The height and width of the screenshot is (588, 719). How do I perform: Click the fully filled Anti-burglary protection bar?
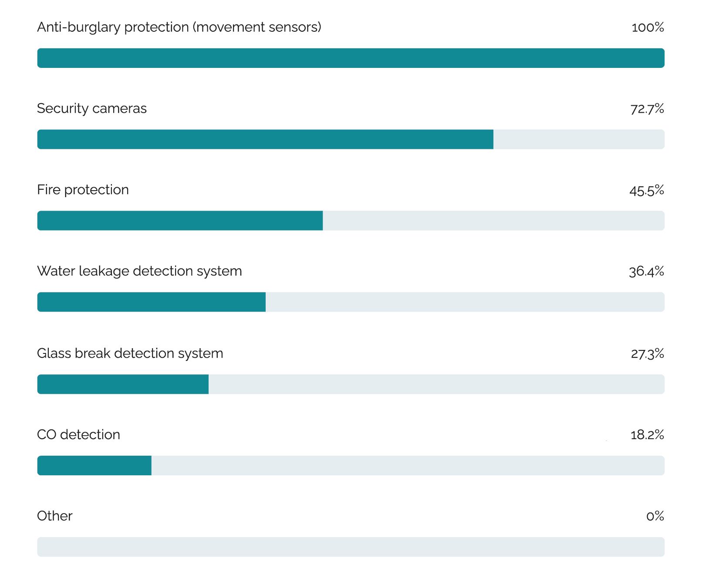[351, 58]
